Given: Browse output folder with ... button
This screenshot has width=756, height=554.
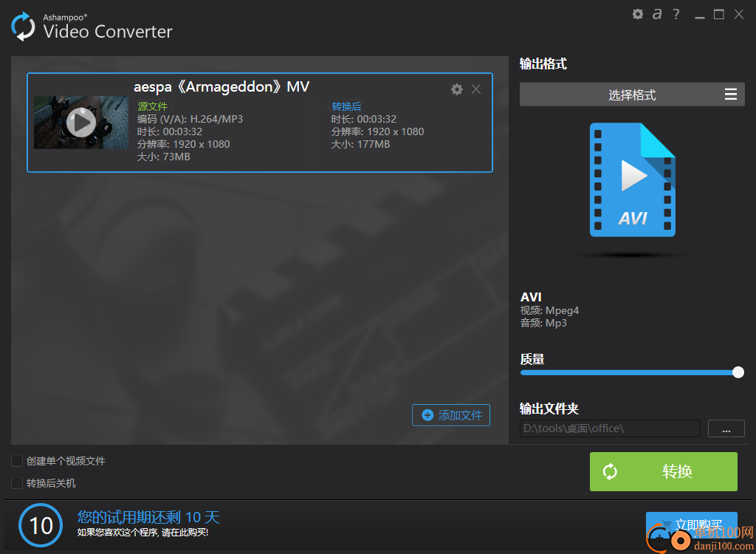Looking at the screenshot, I should tap(726, 428).
